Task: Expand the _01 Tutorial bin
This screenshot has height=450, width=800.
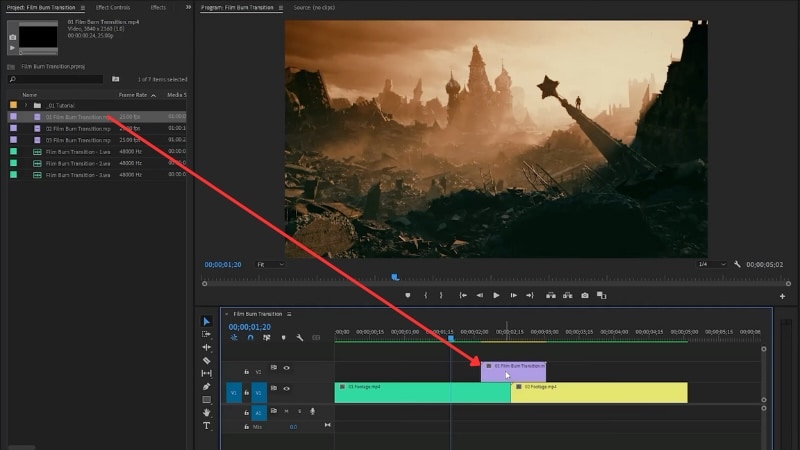Action: click(x=26, y=106)
